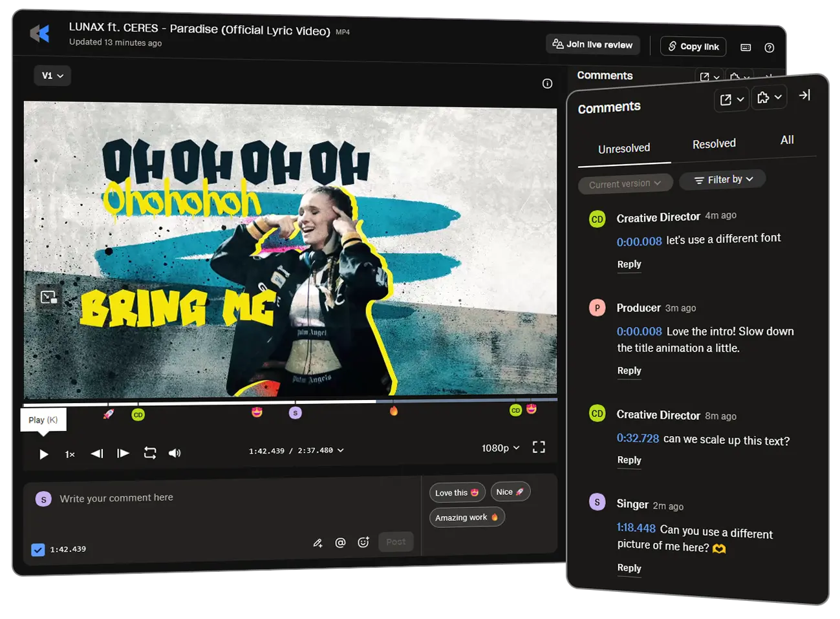Click Join live review button

(x=592, y=45)
